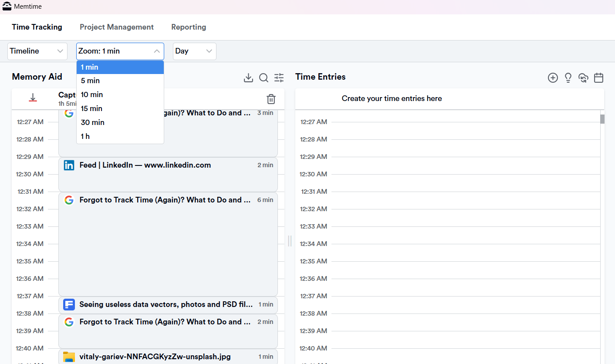Viewport: 615px width, 364px height.
Task: Expand the Day period dropdown
Action: pos(194,51)
